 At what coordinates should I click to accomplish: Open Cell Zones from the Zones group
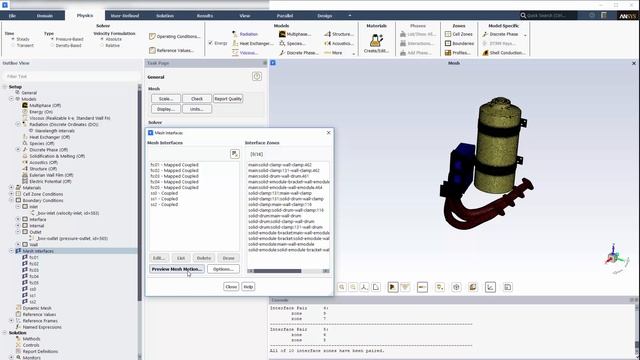[x=458, y=34]
